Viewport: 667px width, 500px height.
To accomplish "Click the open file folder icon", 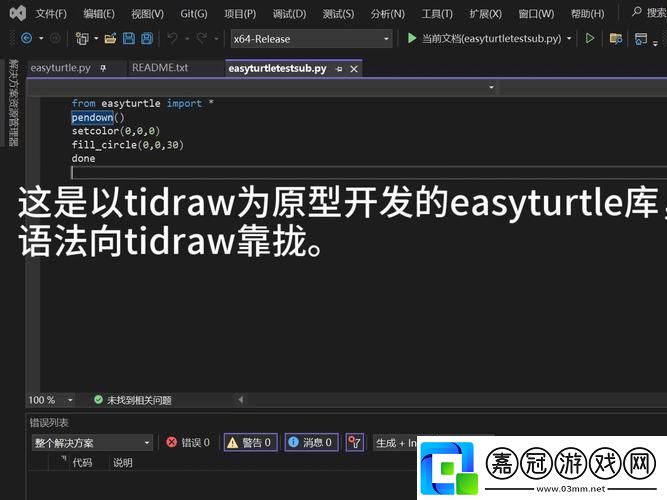I will click(110, 39).
